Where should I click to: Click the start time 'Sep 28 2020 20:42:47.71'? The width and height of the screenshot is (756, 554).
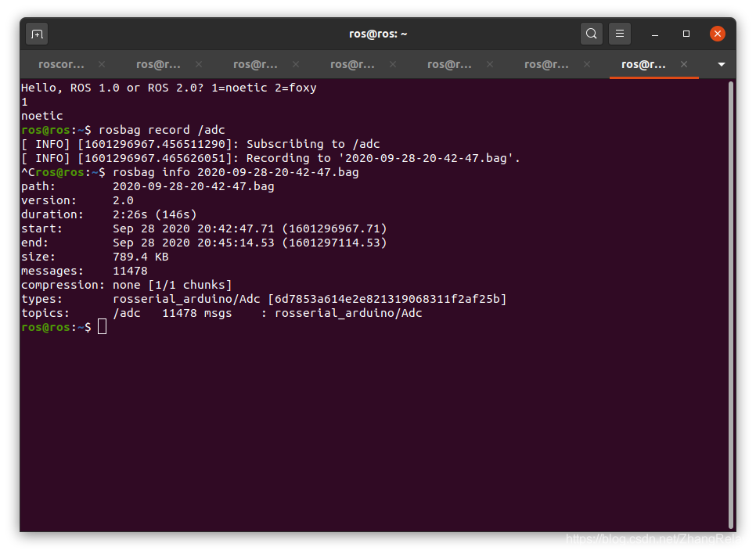click(x=193, y=228)
